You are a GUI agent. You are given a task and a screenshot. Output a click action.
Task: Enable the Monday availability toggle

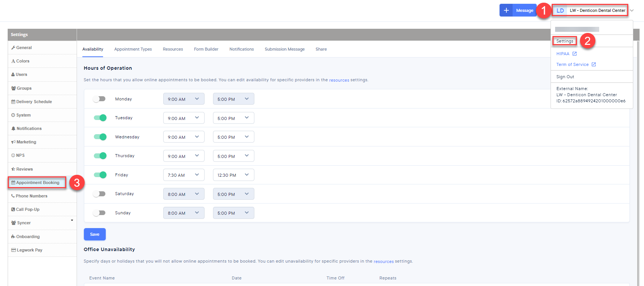(x=100, y=99)
